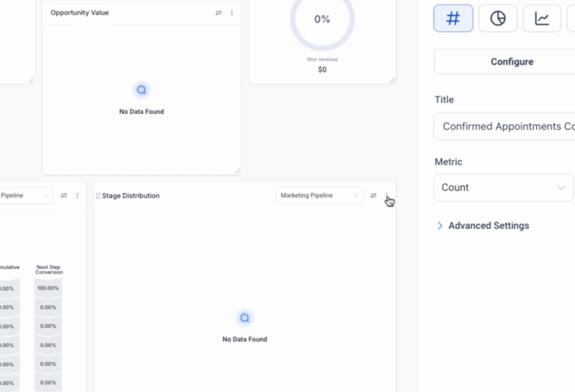Open the Marketing Pipeline dropdown
575x392 pixels.
[x=319, y=195]
